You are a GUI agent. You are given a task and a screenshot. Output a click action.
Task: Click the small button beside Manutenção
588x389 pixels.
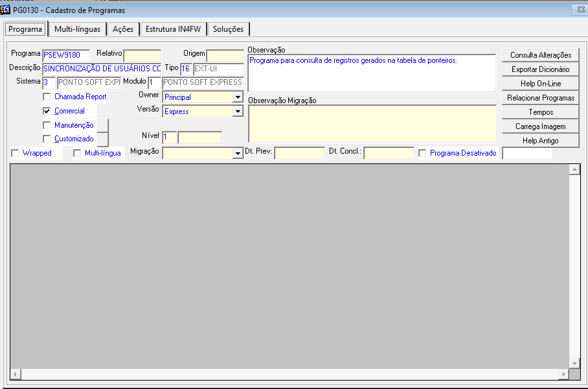[103, 125]
